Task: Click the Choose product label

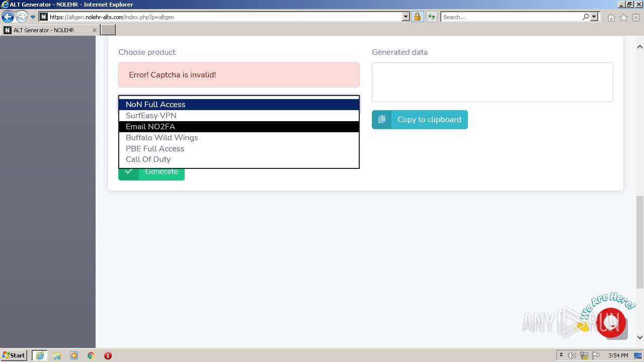Action: (147, 52)
